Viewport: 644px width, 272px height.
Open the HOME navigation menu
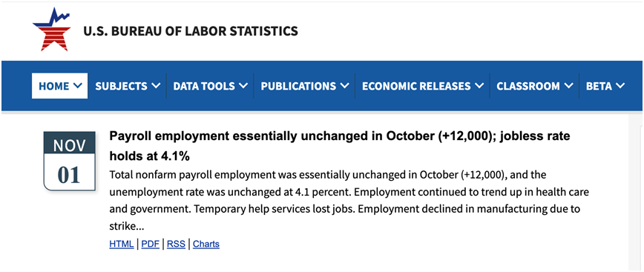click(59, 86)
